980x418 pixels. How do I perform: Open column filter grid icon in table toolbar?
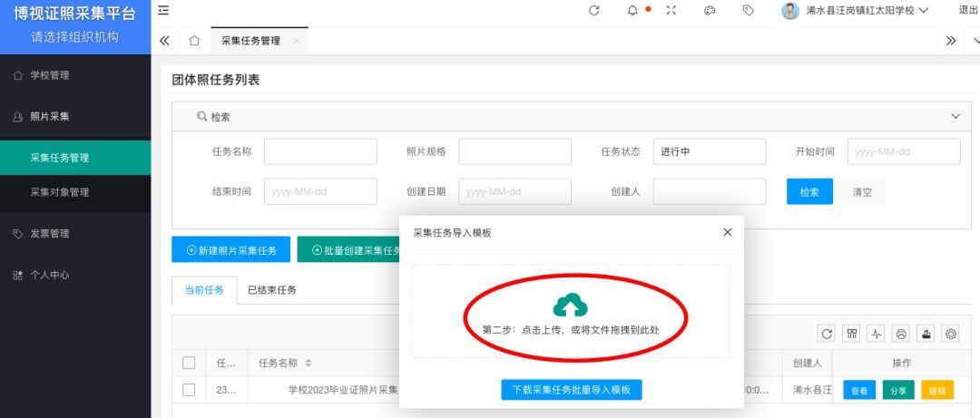point(852,334)
